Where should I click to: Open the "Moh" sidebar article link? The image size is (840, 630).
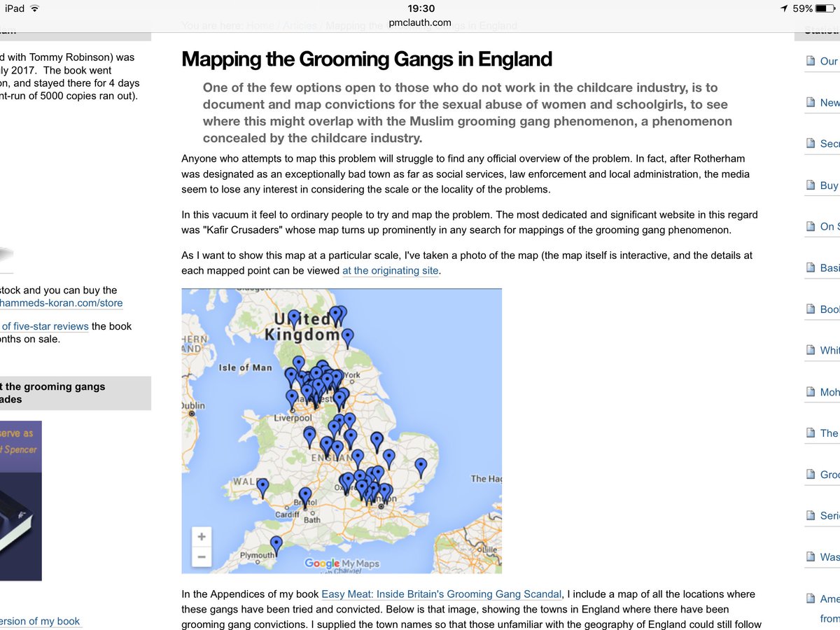[830, 392]
